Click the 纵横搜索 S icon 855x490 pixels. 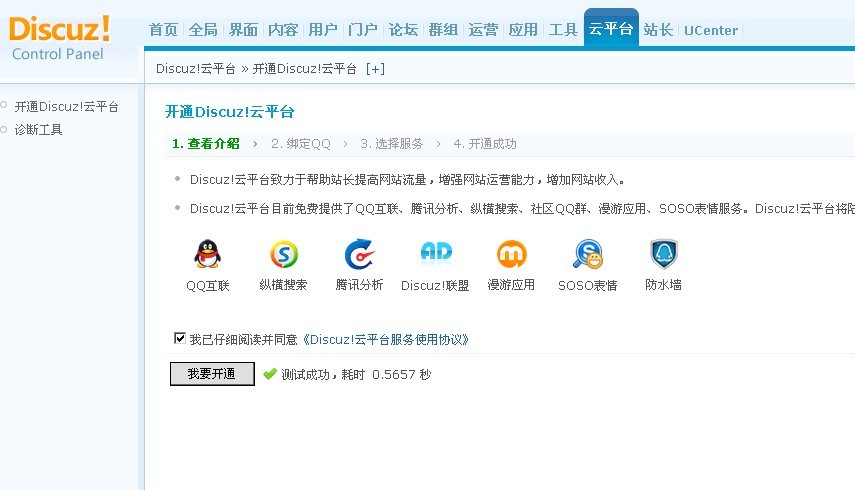pos(284,254)
